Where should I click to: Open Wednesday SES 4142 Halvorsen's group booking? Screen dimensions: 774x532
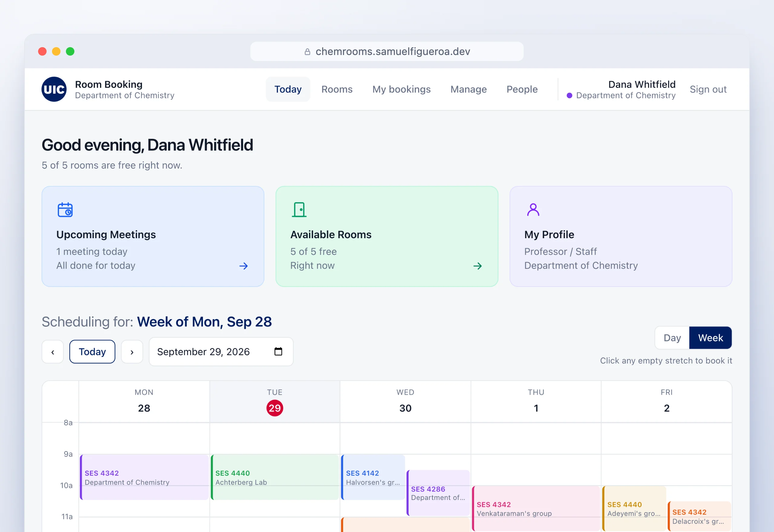[373, 477]
